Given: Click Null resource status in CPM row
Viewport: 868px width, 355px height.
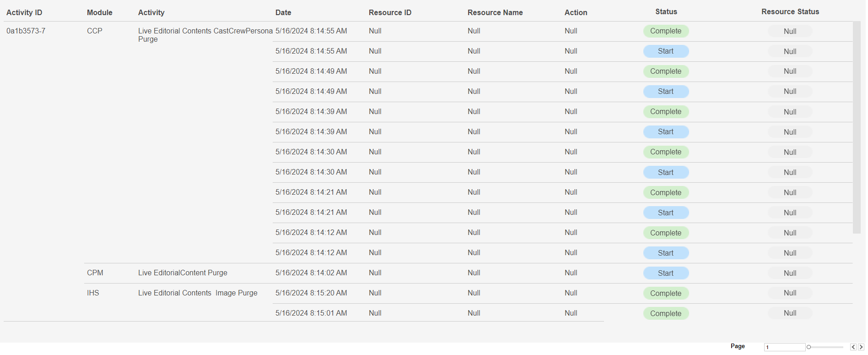Looking at the screenshot, I should pos(790,273).
